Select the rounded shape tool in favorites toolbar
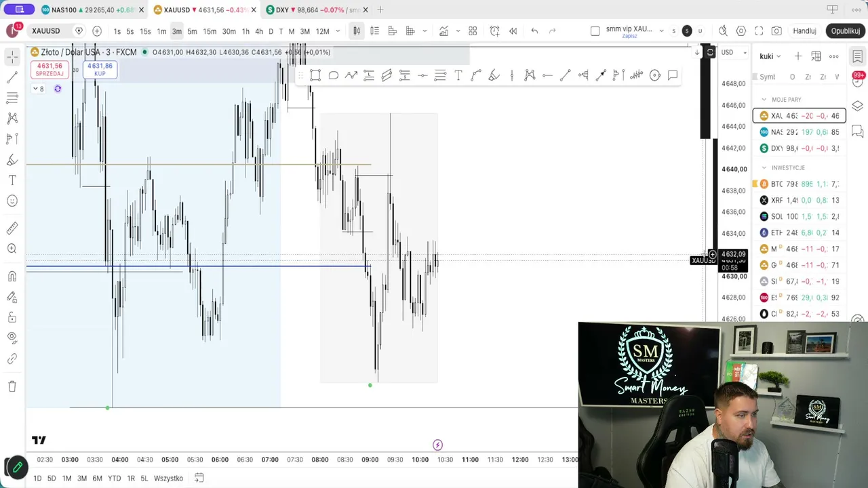The image size is (868, 488). [x=334, y=75]
